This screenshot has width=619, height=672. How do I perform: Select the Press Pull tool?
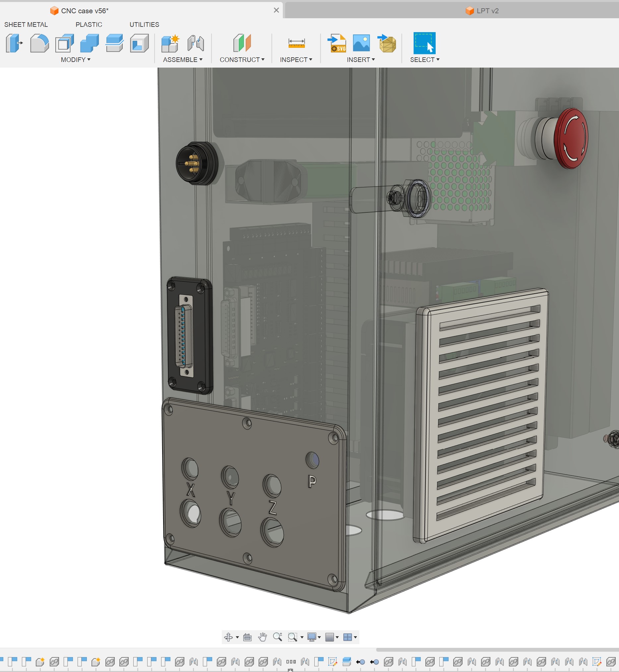[x=14, y=43]
